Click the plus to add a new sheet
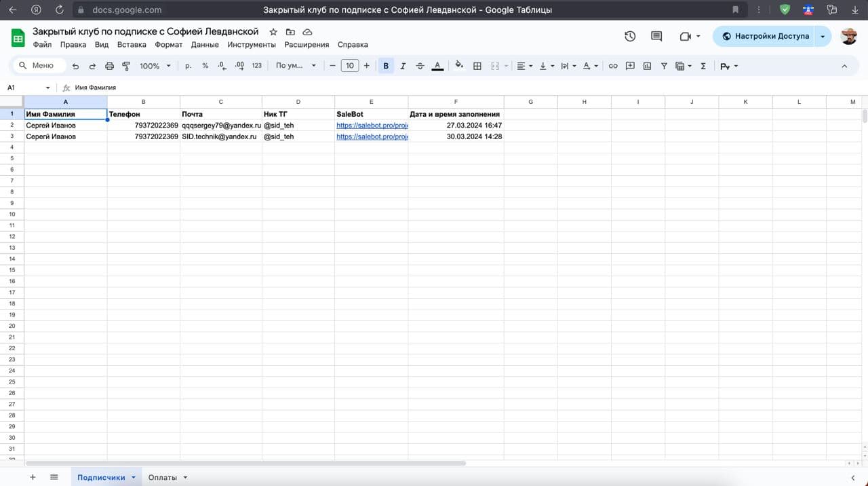Viewport: 868px width, 486px height. [33, 477]
